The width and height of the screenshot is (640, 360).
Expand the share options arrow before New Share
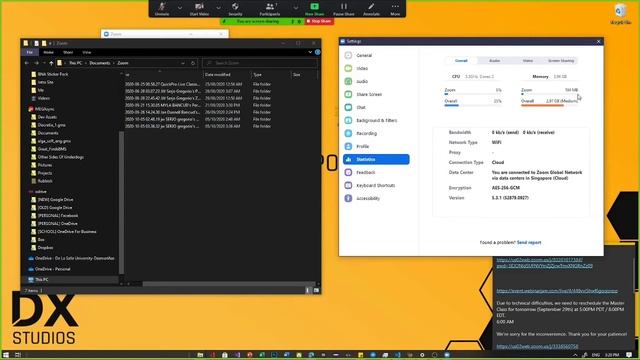(x=296, y=7)
